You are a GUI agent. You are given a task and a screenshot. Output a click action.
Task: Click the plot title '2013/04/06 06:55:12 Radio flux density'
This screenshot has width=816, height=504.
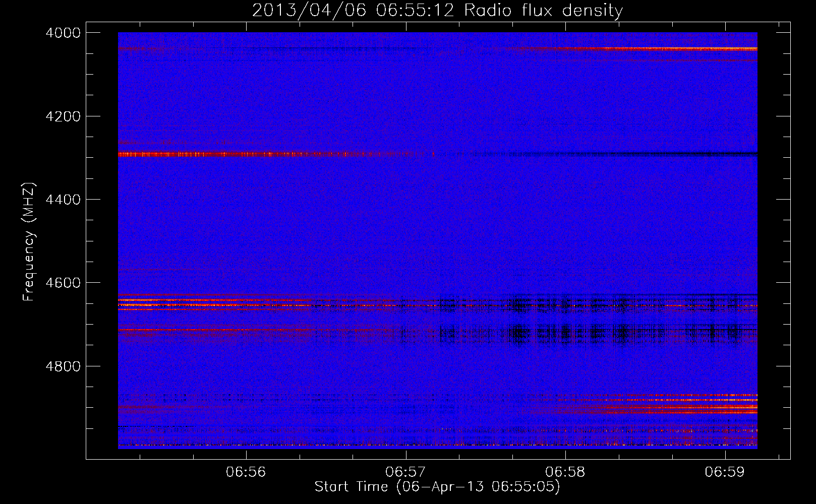pos(437,11)
